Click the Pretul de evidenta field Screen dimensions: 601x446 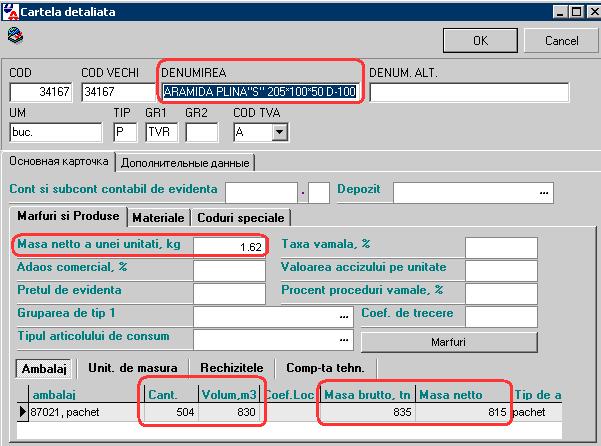click(x=229, y=294)
